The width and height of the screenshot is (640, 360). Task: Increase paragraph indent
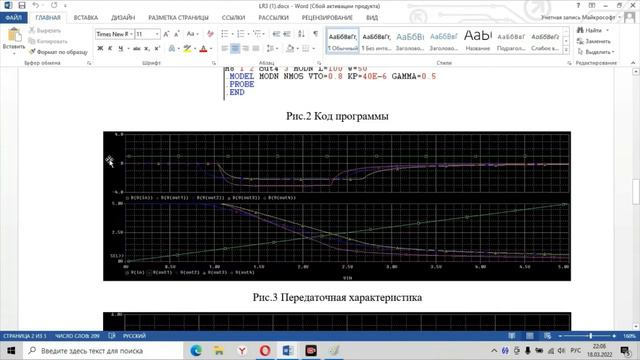tap(287, 34)
